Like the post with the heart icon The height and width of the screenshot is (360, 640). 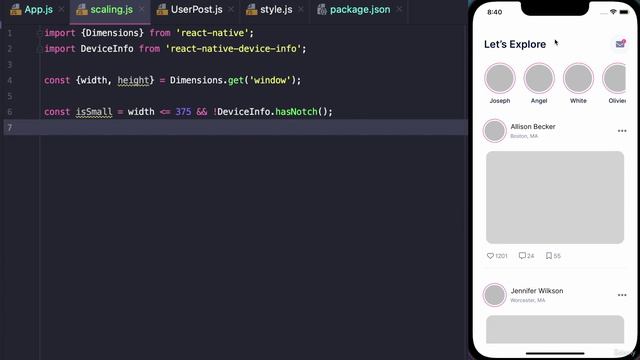point(490,256)
